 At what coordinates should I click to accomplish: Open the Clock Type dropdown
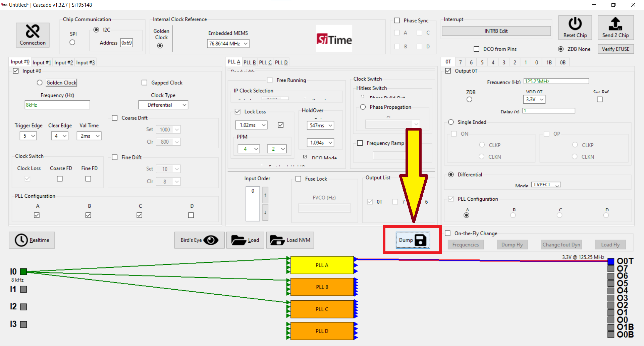pos(163,105)
